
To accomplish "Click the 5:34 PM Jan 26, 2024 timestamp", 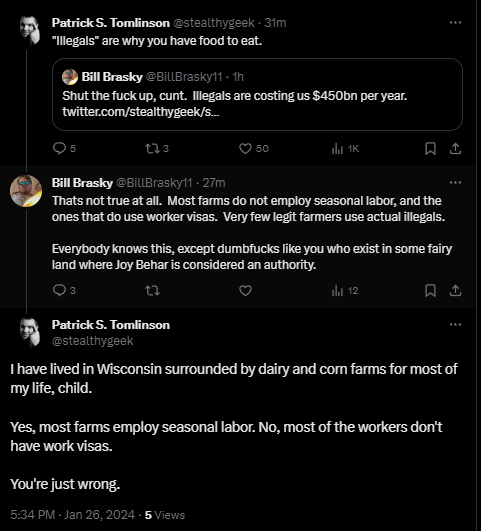I will point(72,515).
